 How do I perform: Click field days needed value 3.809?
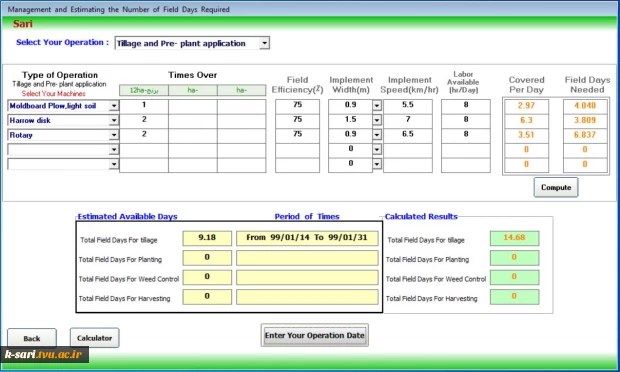point(585,121)
